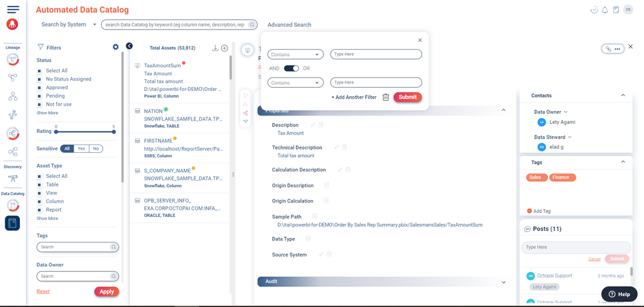Screen dimensions: 644x307
Task: Open history icon next to Sample Path
Action: [x=314, y=216]
